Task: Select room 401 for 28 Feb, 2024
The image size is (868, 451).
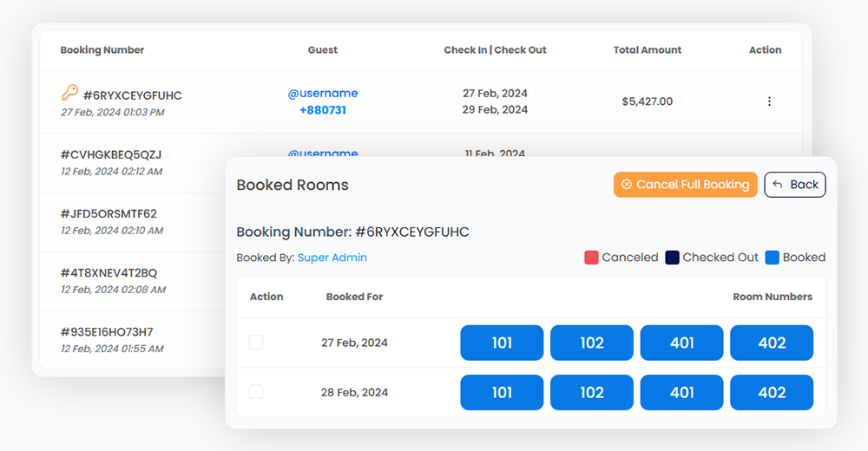Action: pyautogui.click(x=681, y=392)
